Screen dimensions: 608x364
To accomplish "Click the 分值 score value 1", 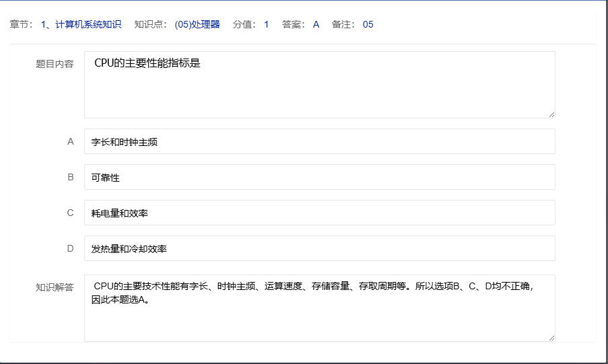I will 266,25.
